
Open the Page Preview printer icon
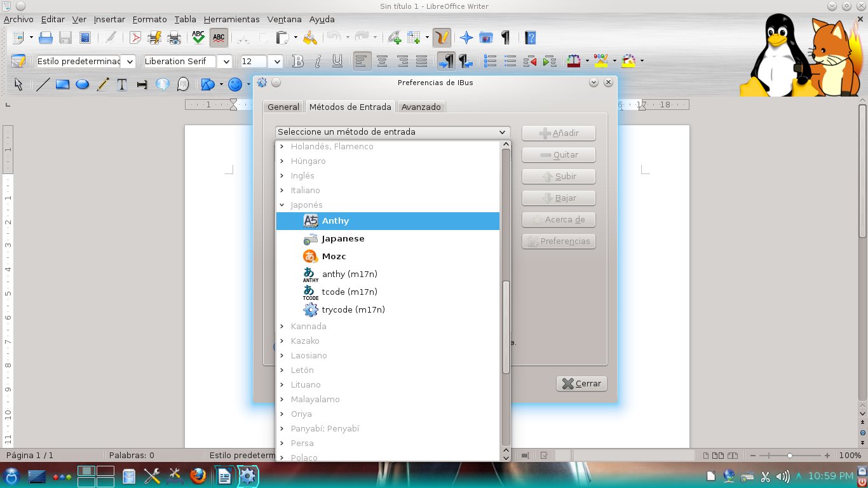coord(174,37)
